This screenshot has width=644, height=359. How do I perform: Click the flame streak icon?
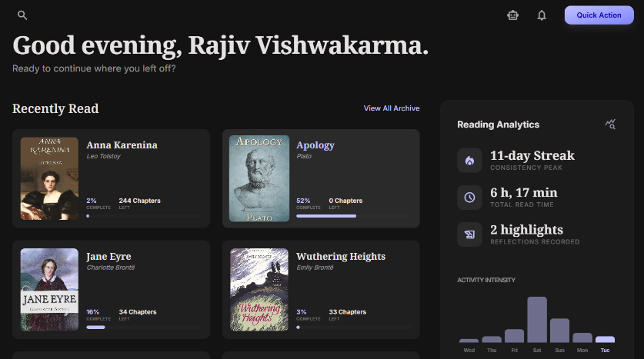coord(469,161)
